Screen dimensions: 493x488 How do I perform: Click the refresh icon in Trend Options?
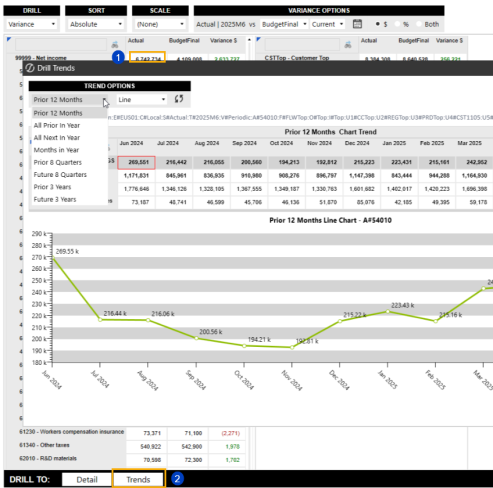[179, 99]
